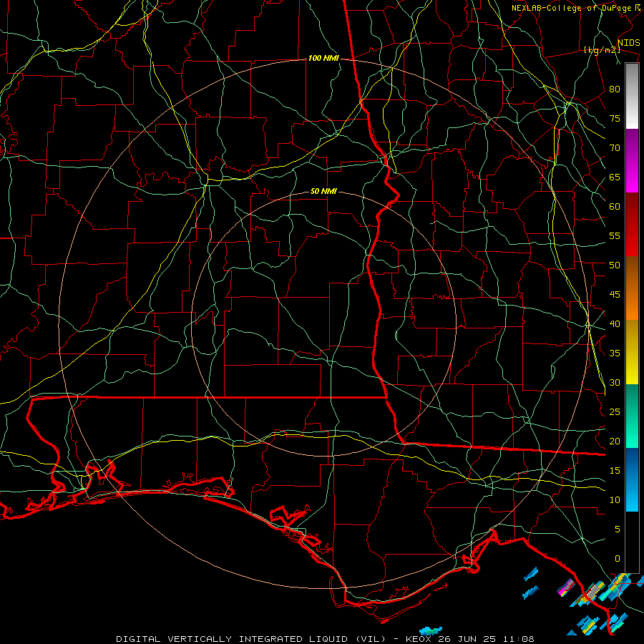Click the [kg/m2] units label
Image resolution: width=644 pixels, height=644 pixels.
click(x=602, y=50)
